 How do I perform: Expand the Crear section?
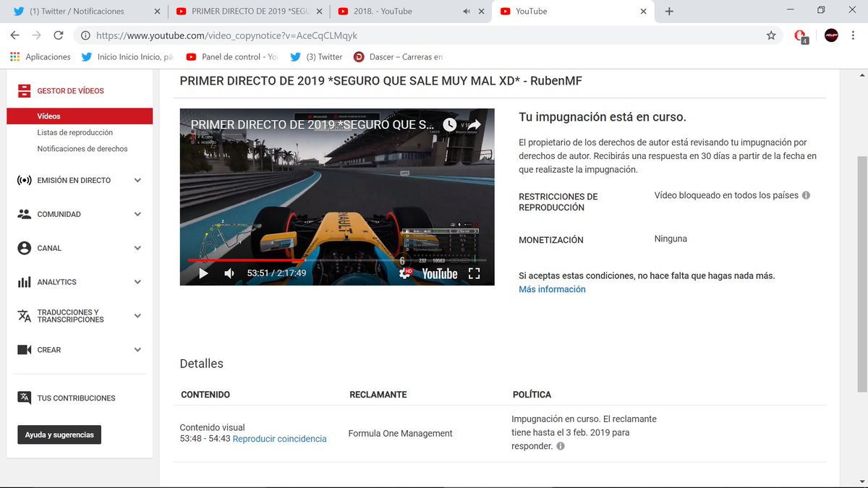tap(137, 350)
